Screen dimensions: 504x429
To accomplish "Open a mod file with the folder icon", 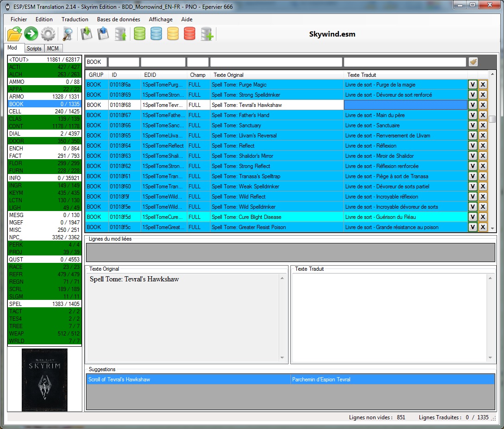I will [x=14, y=34].
